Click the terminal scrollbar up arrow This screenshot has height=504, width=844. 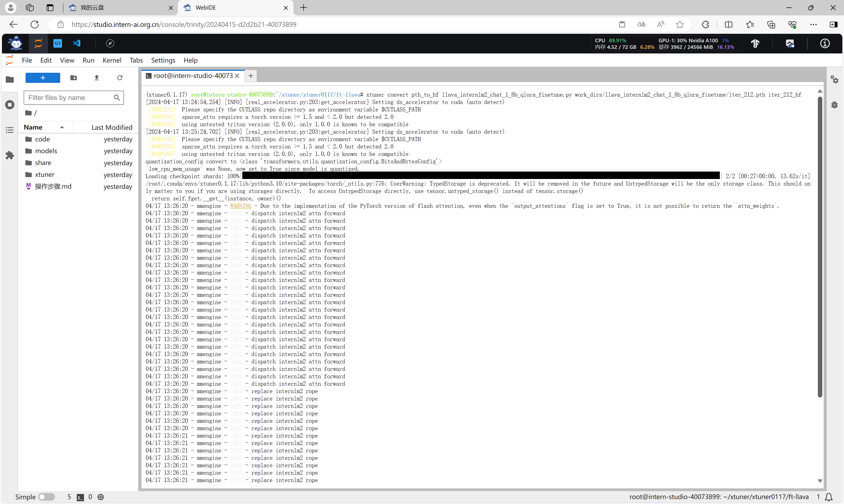[820, 91]
